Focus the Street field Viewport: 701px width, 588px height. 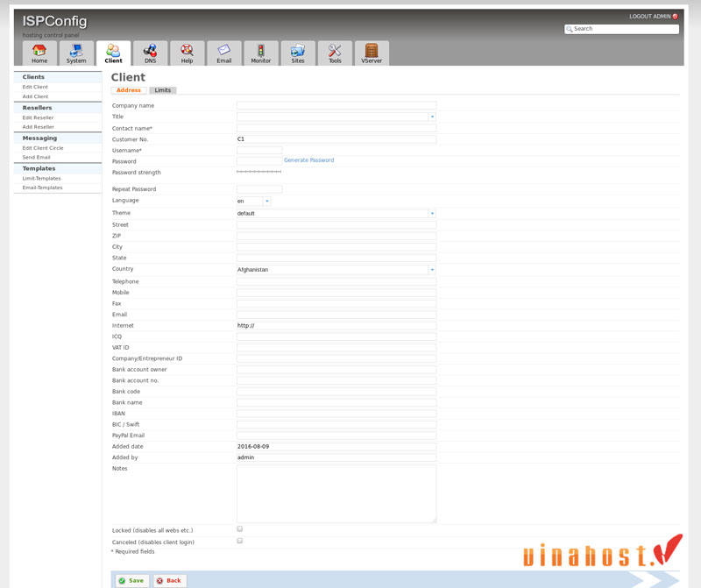pyautogui.click(x=336, y=225)
